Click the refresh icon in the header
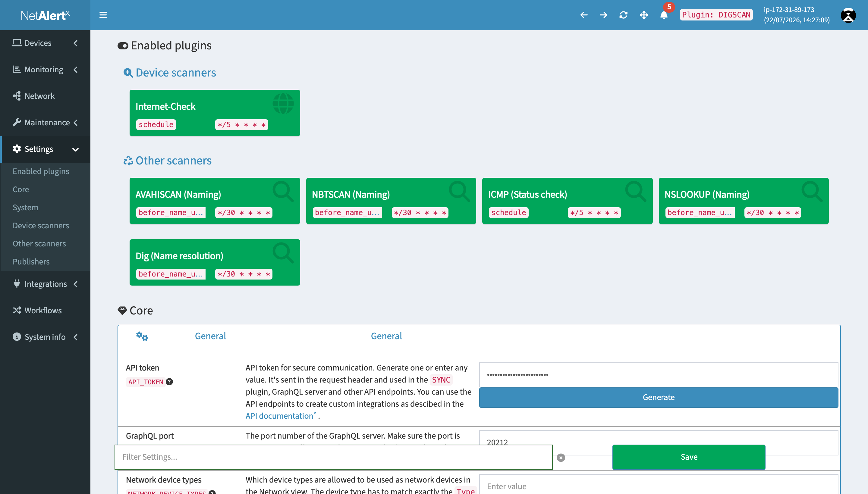 [x=623, y=15]
